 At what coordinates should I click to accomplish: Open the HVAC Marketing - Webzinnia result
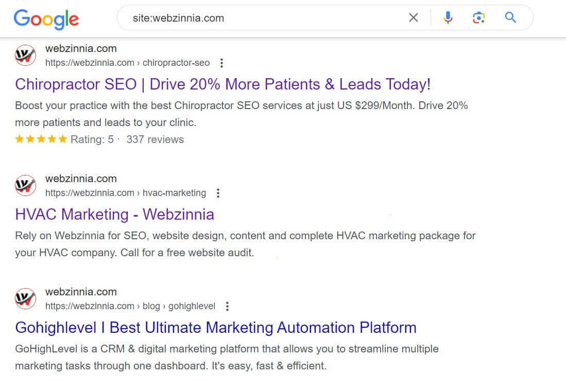(x=114, y=215)
